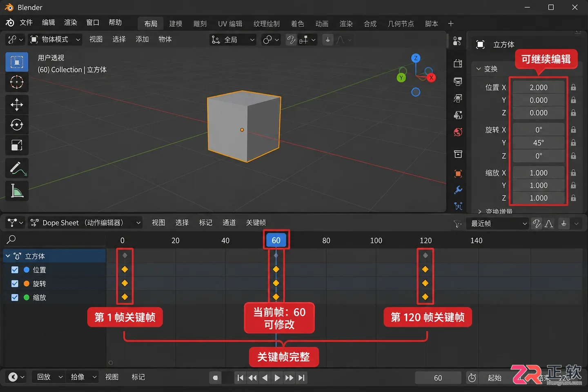Open the 编辑 menu

click(x=48, y=22)
